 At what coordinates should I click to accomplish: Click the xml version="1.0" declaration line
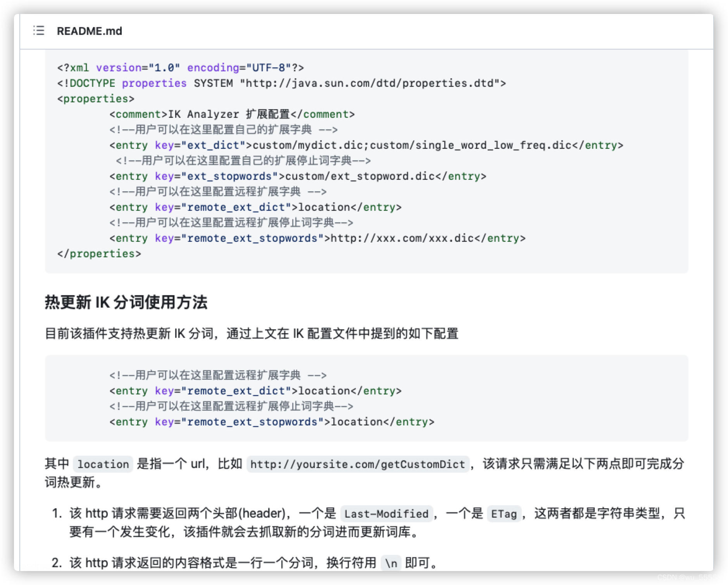coord(181,68)
